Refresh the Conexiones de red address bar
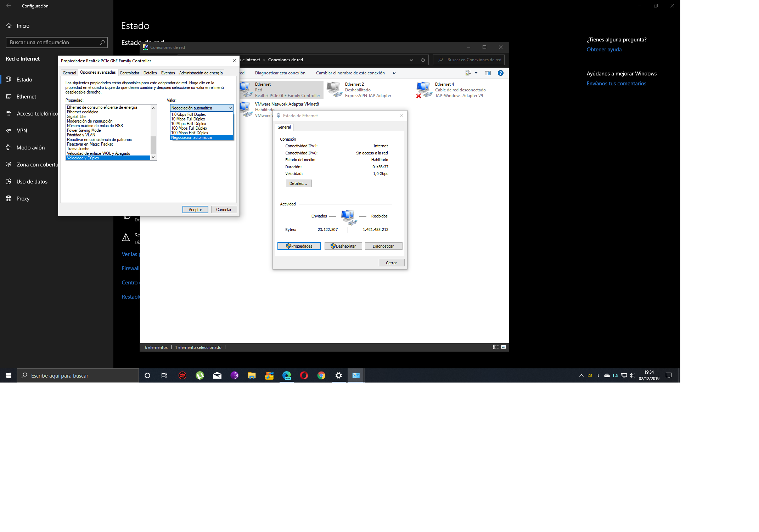This screenshot has width=759, height=532. coord(423,60)
